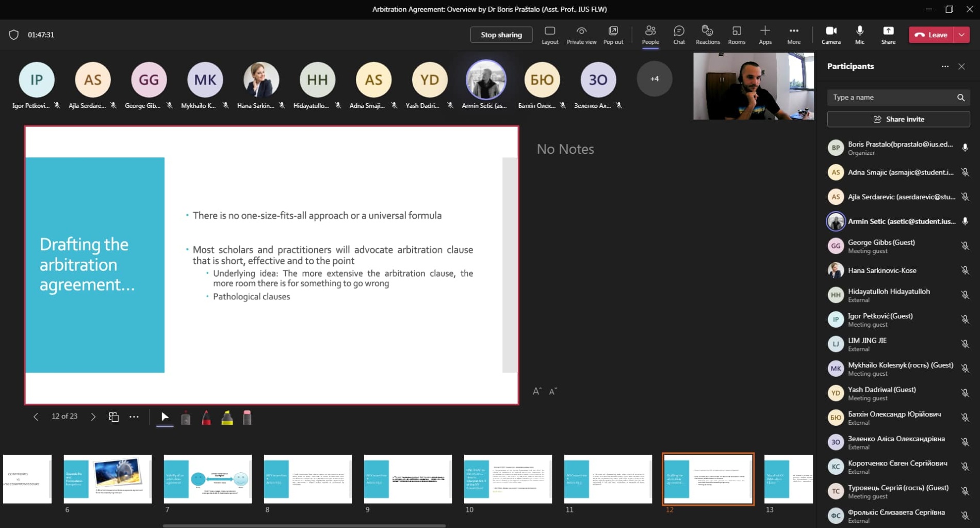The image size is (980, 528).
Task: Toggle the People panel tab
Action: tap(650, 35)
